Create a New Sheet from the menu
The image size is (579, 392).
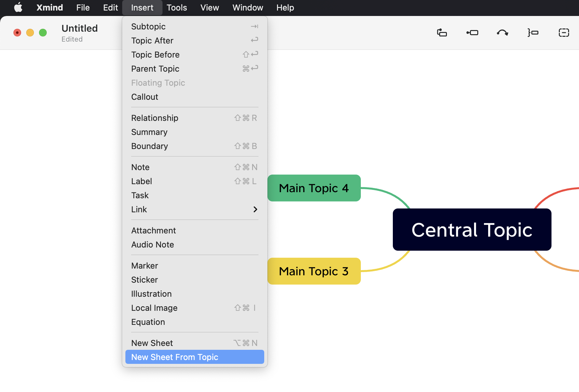click(195, 343)
